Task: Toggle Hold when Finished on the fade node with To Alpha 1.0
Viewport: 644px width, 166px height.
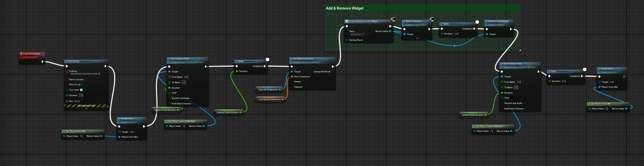Action: tap(193, 104)
